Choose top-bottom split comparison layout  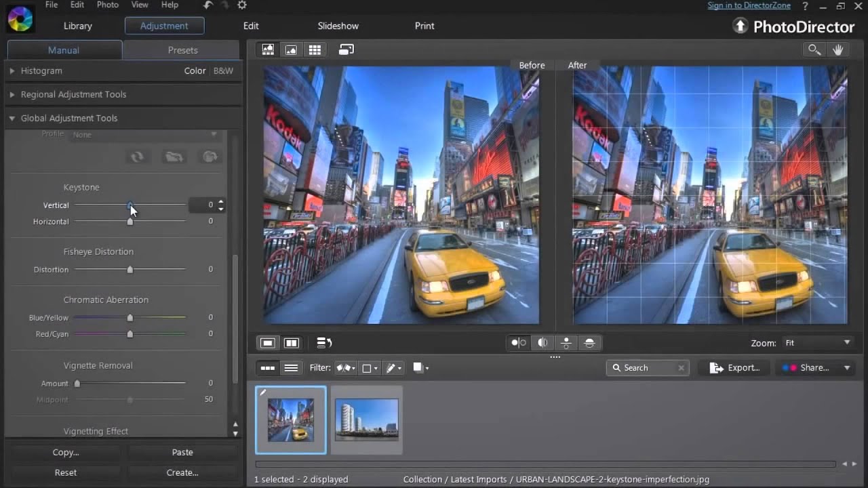(589, 343)
